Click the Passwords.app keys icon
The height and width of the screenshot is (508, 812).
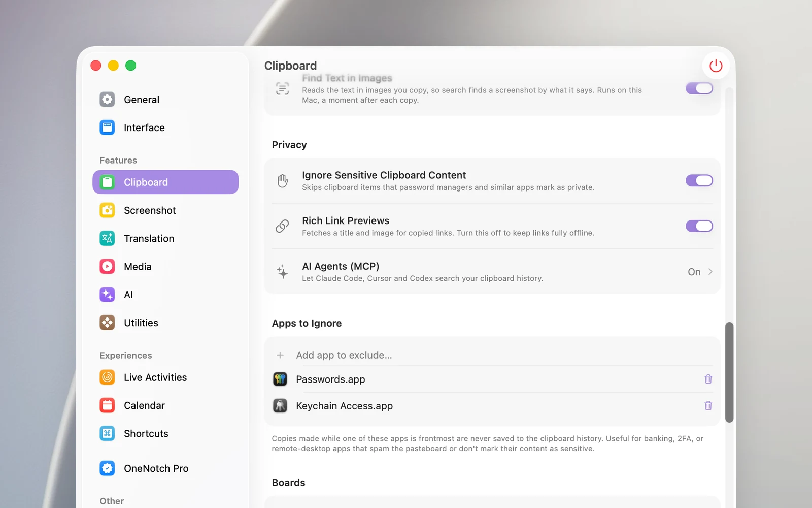280,379
